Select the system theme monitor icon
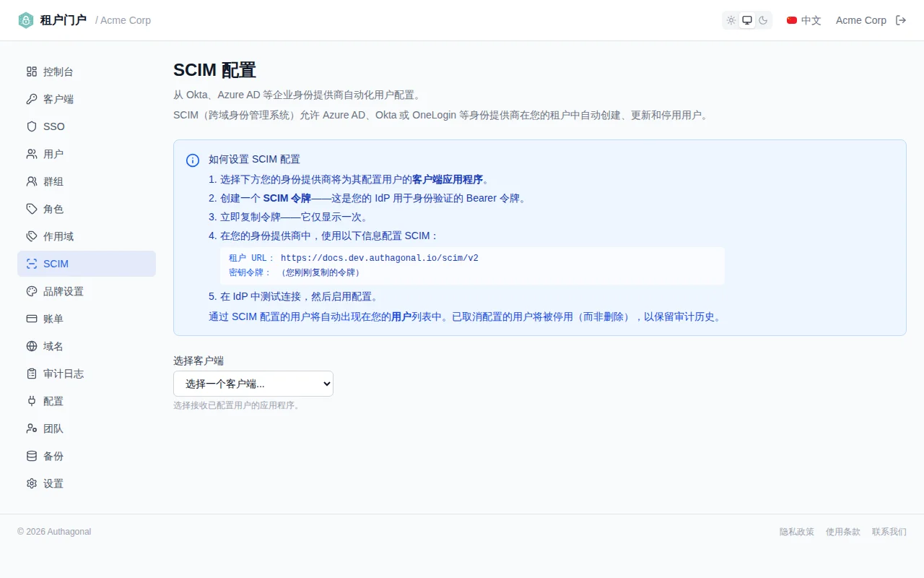 747,20
